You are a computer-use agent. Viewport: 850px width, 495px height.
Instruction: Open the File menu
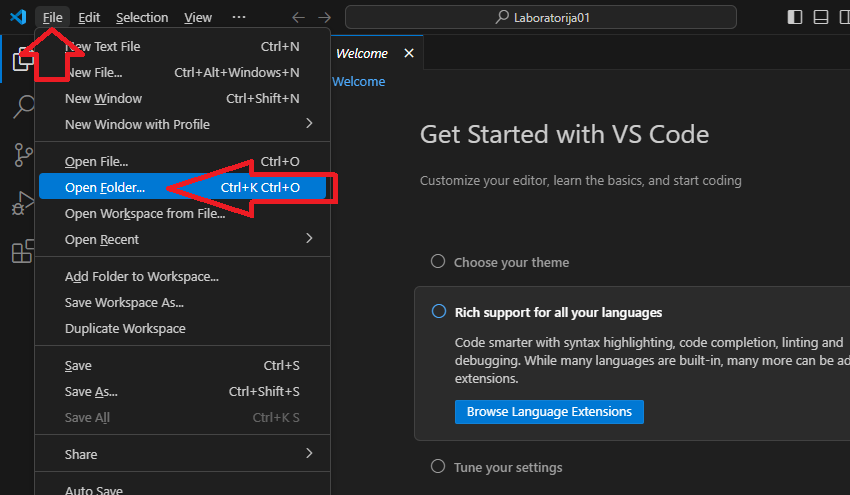click(53, 17)
